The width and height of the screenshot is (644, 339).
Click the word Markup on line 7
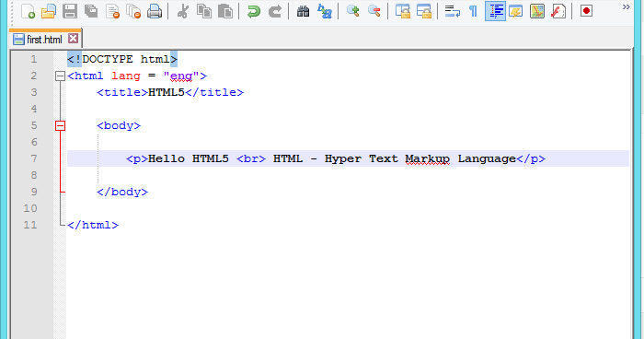427,158
